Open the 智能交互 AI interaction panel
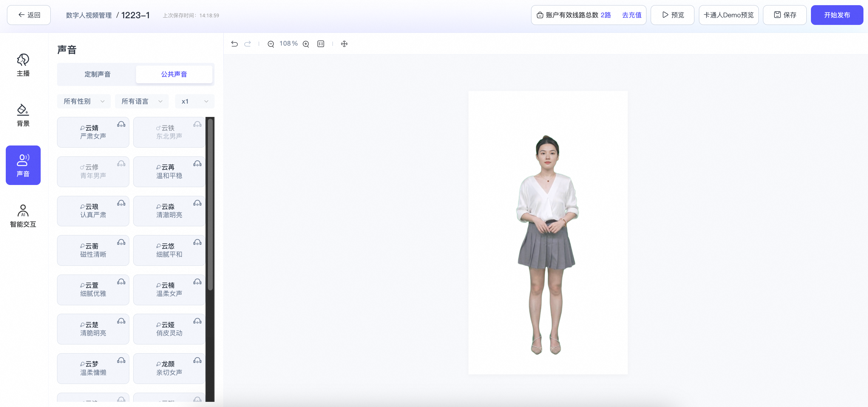Screen dimensions: 868x407 pos(23,216)
